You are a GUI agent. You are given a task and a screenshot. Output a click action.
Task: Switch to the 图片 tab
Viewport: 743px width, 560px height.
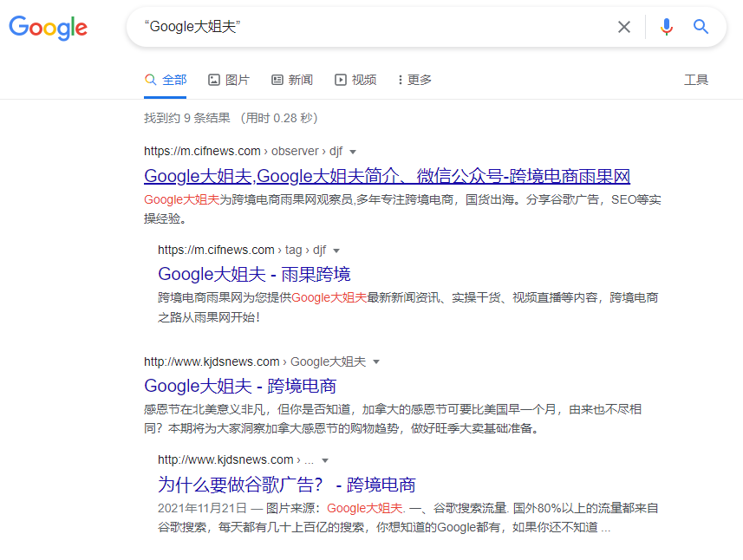pos(229,80)
